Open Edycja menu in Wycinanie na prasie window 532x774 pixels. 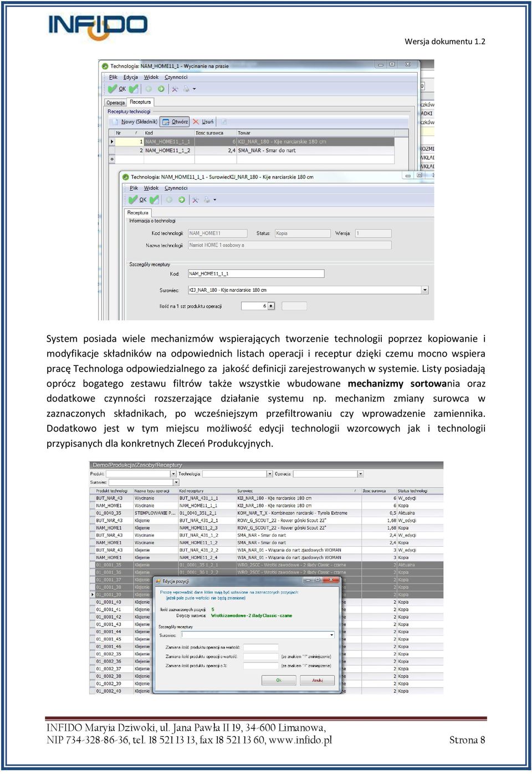coord(131,77)
